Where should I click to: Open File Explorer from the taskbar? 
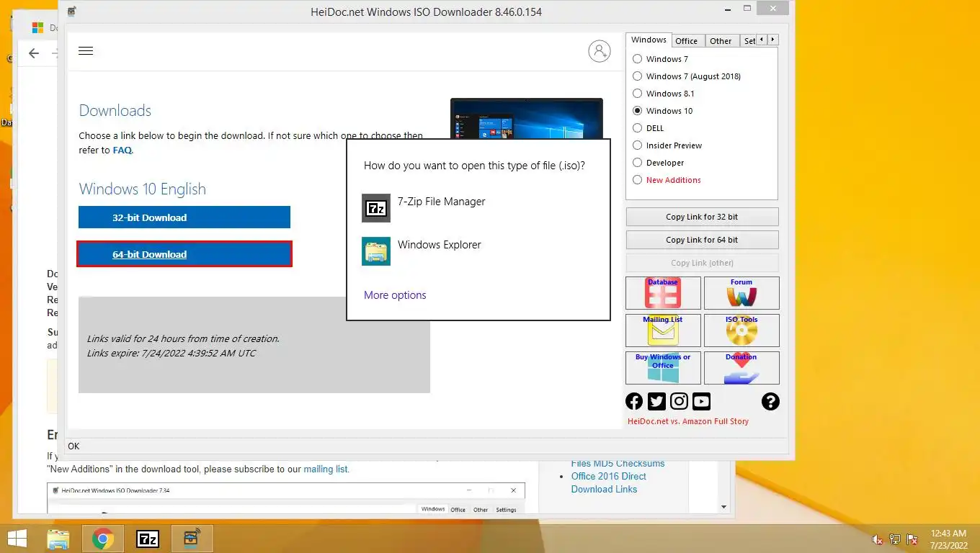(58, 539)
